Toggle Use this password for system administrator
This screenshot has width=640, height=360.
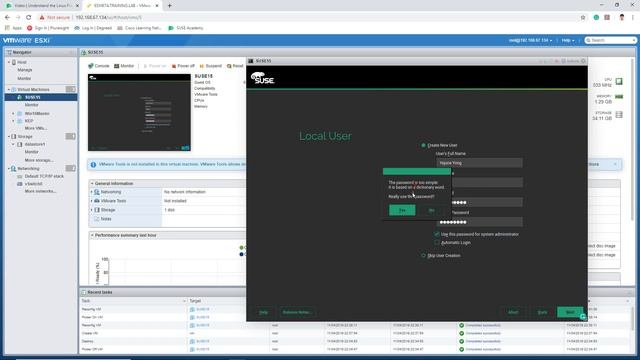[437, 234]
